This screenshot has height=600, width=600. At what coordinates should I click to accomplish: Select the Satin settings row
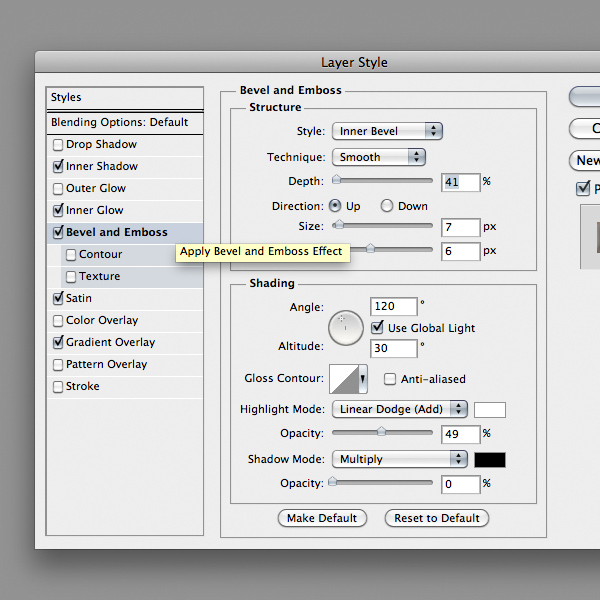point(125,299)
